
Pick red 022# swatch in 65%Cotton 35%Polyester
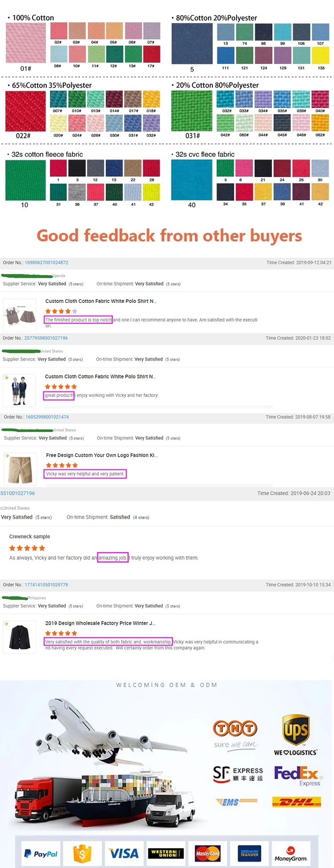coord(25,111)
